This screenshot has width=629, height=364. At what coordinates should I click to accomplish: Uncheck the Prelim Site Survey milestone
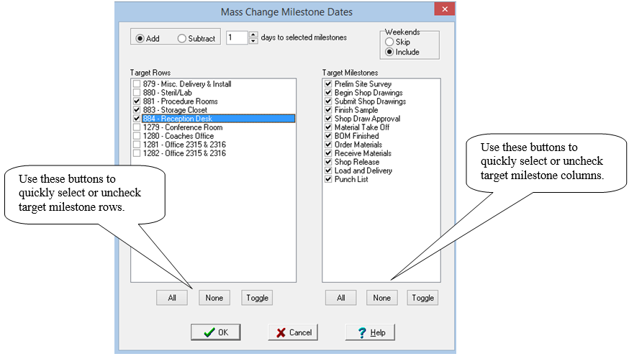click(x=328, y=84)
